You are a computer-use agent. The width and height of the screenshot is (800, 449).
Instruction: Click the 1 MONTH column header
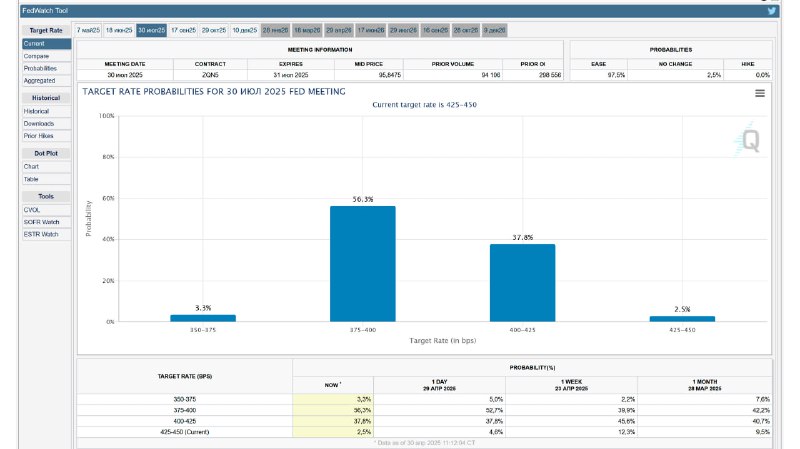point(705,385)
